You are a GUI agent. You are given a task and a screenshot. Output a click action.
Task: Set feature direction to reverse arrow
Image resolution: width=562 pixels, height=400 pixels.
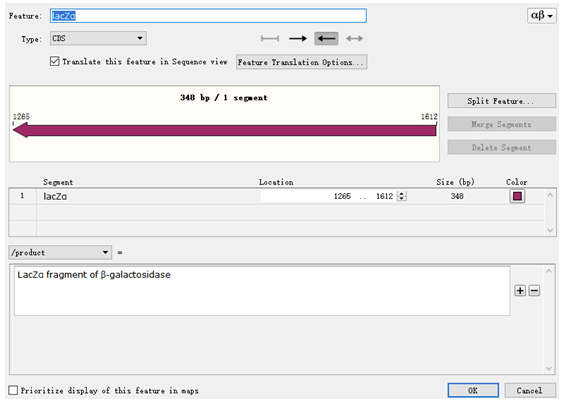[x=326, y=38]
